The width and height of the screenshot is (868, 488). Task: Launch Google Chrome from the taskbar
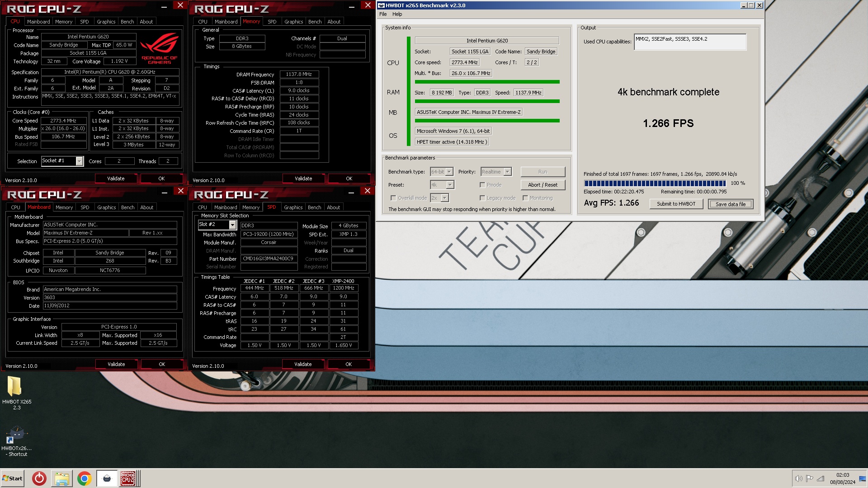[84, 479]
